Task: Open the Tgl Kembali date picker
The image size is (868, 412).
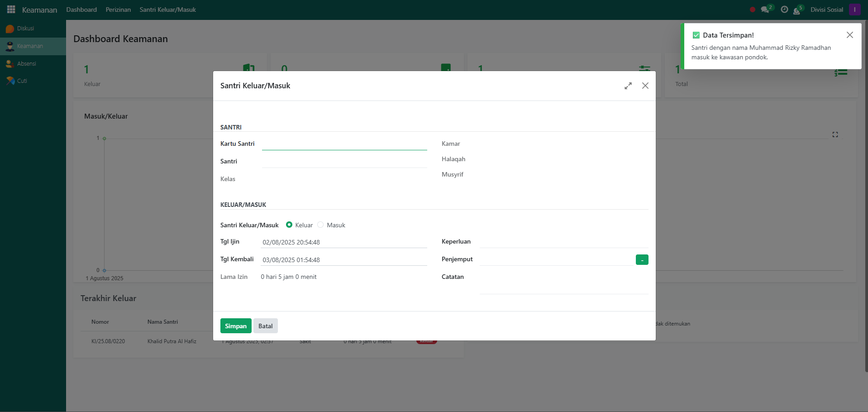Action: [x=344, y=260]
